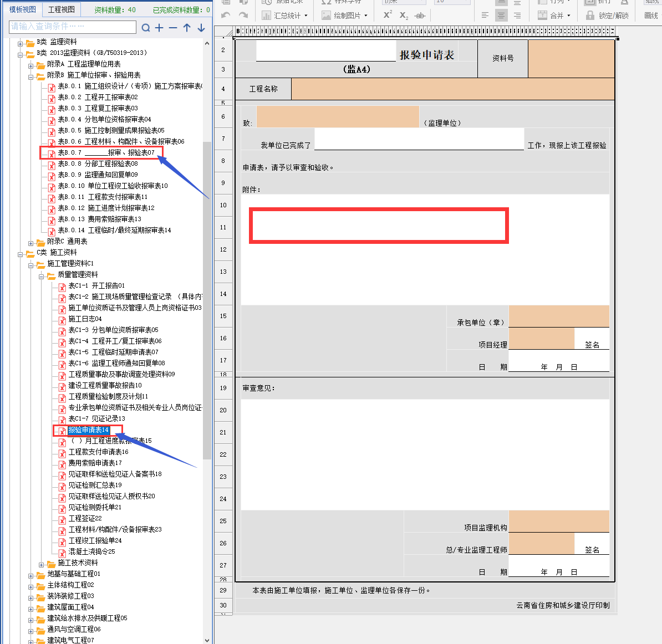The image size is (662, 644).
Task: Click file icon of 工程签证22
Action: click(62, 520)
